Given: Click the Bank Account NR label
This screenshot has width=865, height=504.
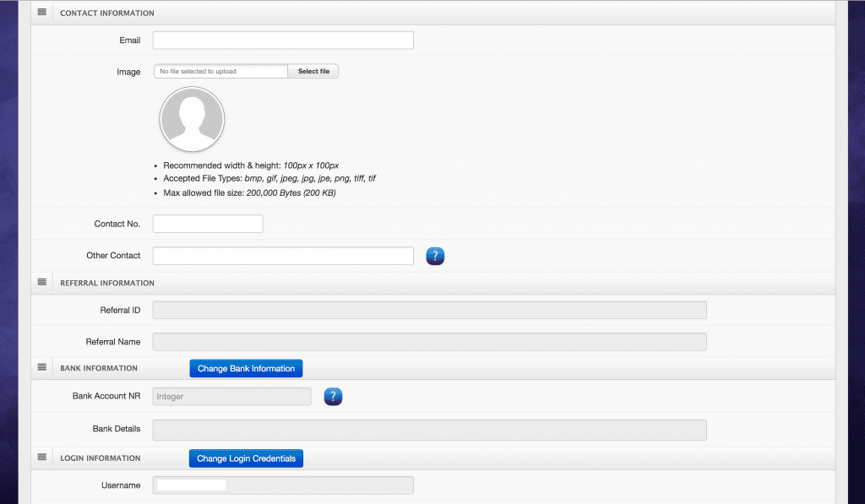Looking at the screenshot, I should [106, 396].
